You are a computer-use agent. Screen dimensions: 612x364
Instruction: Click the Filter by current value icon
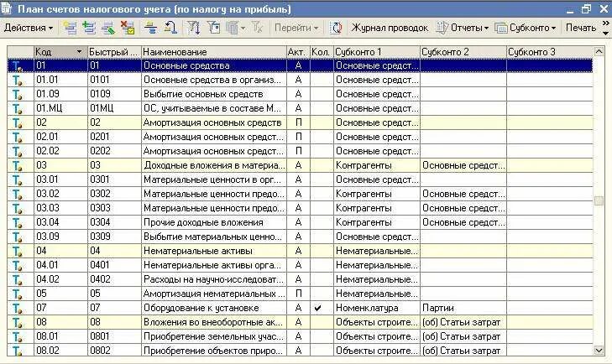(214, 28)
